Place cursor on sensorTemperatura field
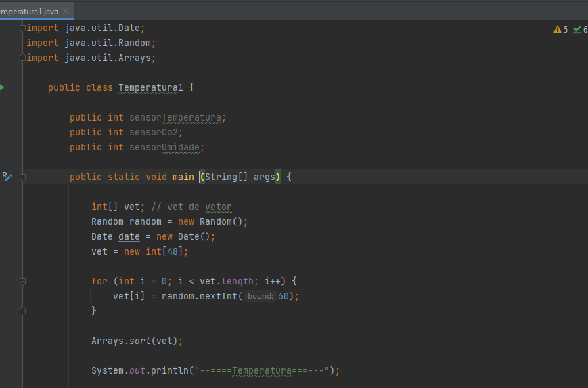 click(175, 117)
